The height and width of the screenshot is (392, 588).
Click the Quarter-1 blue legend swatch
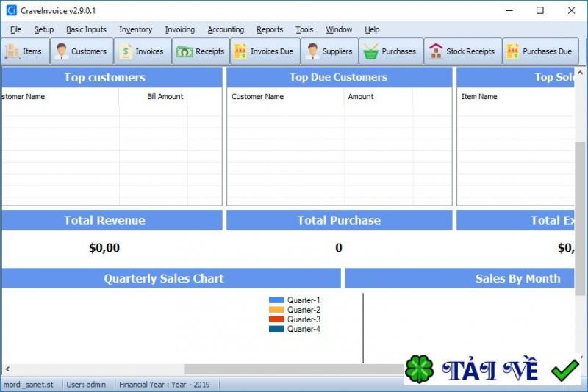[x=276, y=300]
